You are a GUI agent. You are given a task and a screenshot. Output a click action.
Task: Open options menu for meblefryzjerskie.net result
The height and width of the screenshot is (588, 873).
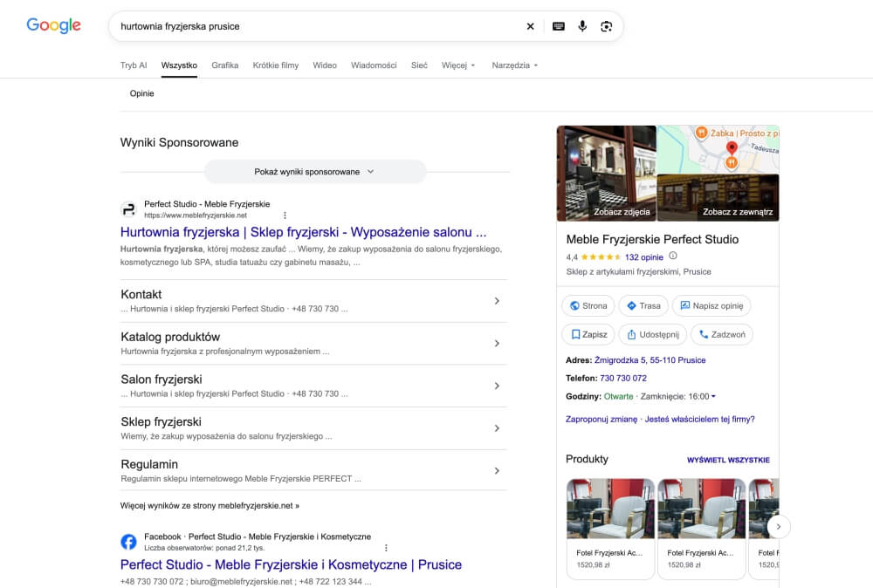285,215
